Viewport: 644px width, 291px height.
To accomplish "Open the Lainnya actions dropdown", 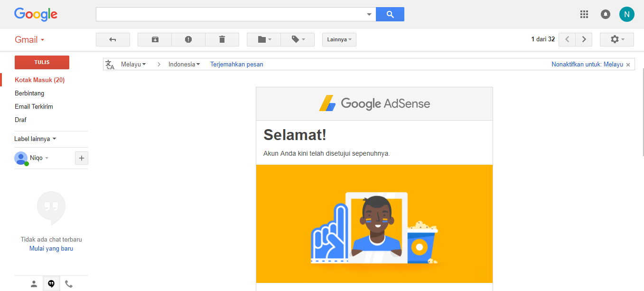I will coord(339,39).
